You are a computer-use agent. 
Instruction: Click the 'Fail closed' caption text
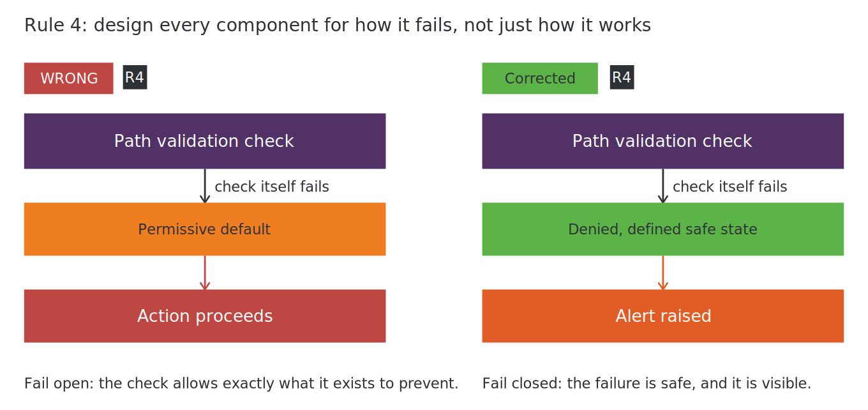coord(647,384)
